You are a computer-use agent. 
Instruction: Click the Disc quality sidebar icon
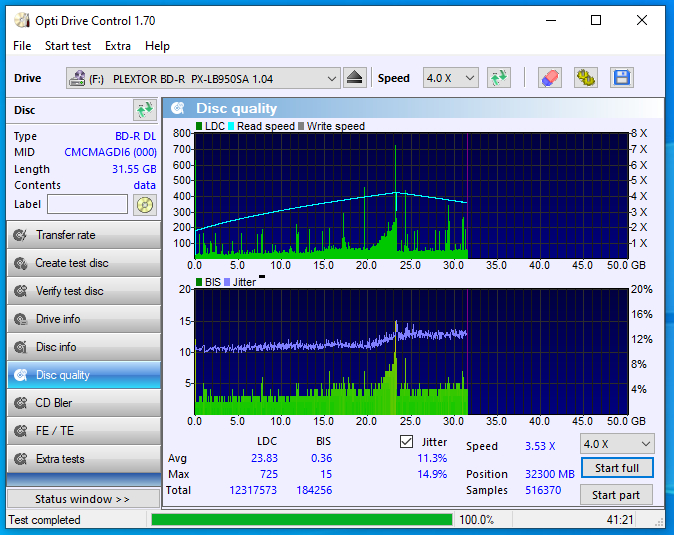point(20,375)
